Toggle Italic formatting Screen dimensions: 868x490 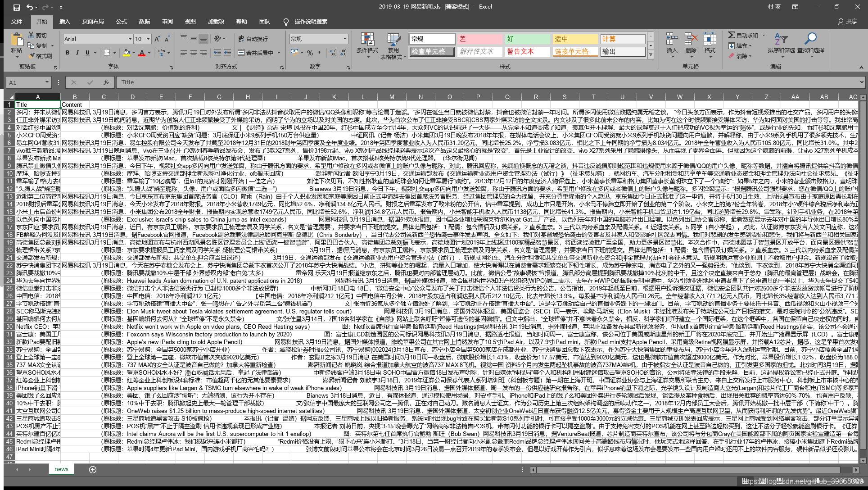pyautogui.click(x=77, y=53)
